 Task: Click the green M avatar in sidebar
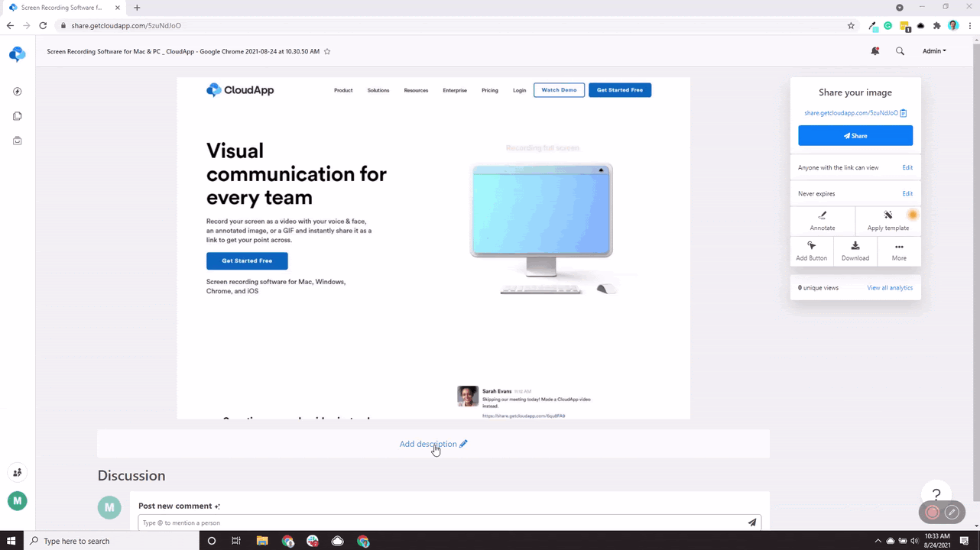pos(17,501)
